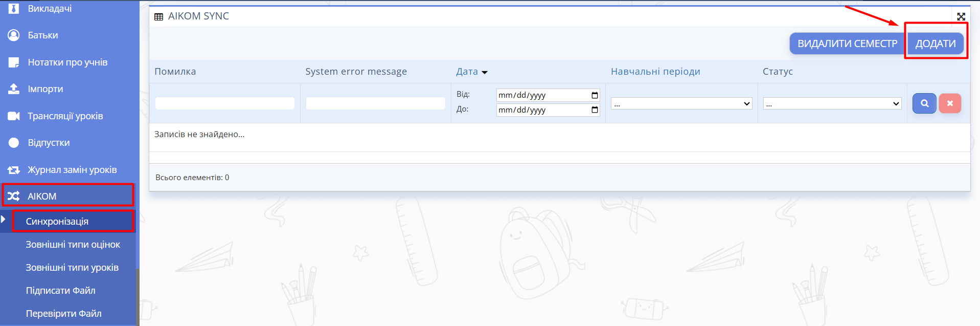Select Підписати Файл in sidebar

pyautogui.click(x=61, y=291)
